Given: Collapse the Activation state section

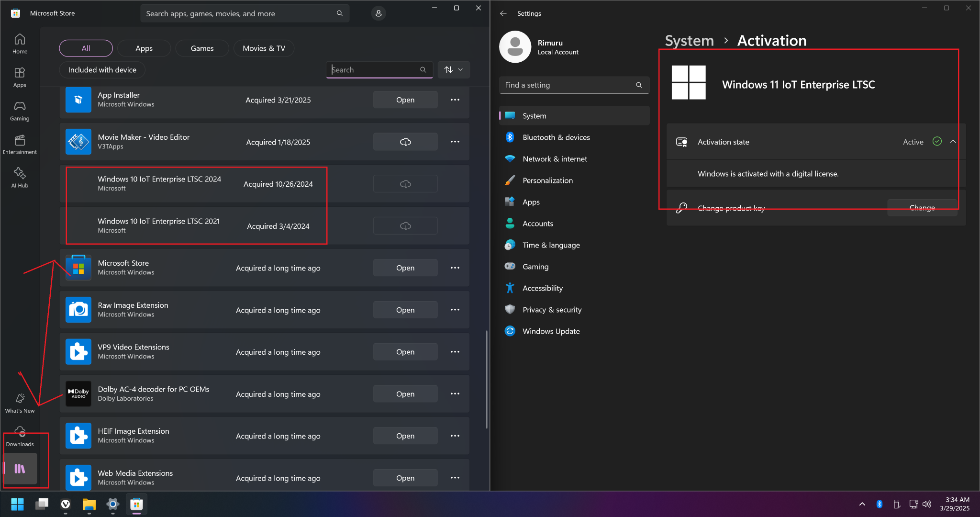Looking at the screenshot, I should pos(953,142).
